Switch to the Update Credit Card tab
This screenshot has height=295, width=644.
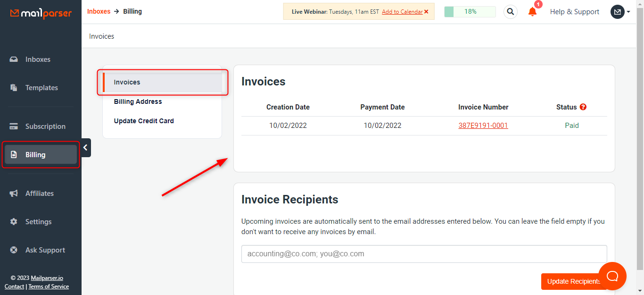pos(143,120)
